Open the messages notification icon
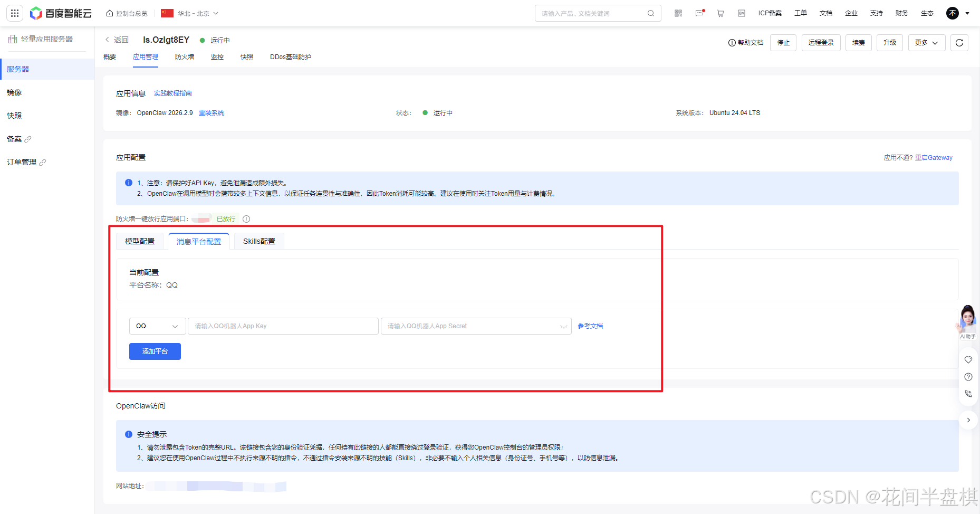The width and height of the screenshot is (980, 514). point(700,13)
